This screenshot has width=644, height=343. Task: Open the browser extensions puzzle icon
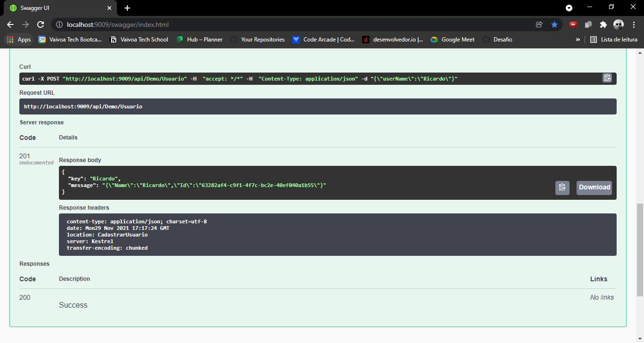[604, 24]
